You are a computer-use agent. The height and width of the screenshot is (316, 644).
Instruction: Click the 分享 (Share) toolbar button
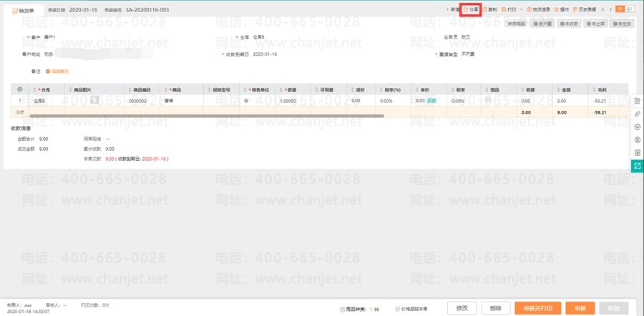pos(471,9)
